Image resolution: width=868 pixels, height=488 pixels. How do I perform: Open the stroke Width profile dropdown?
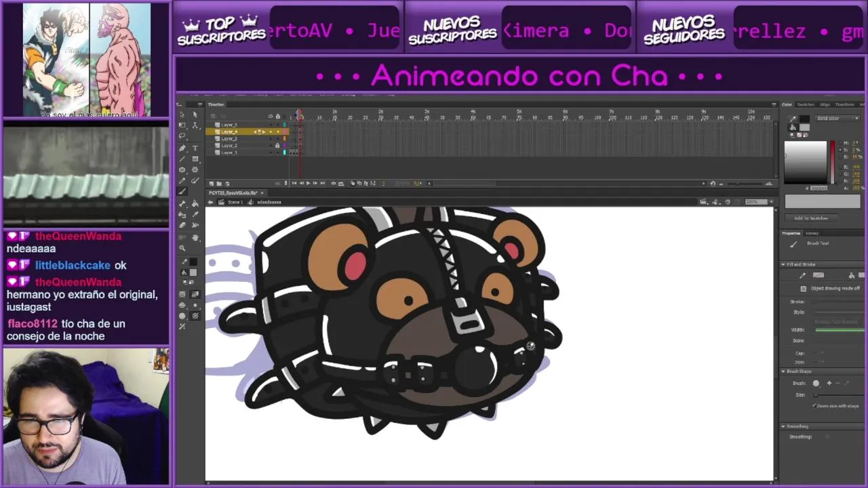841,330
